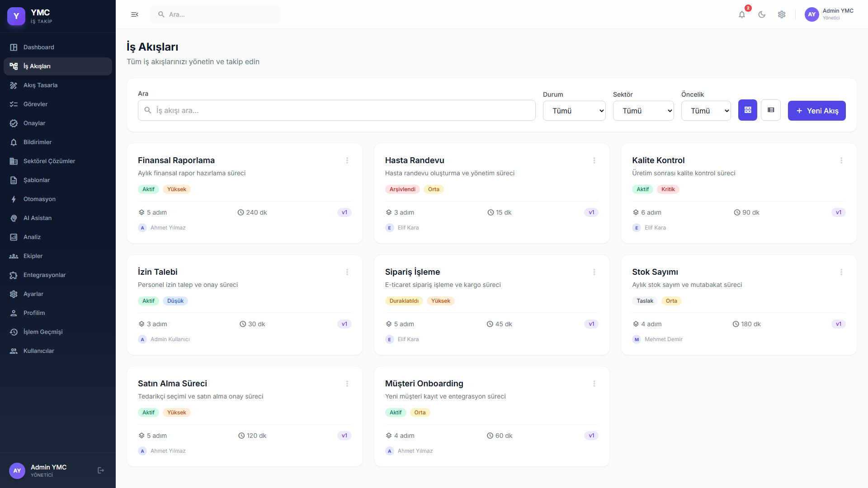Click the Sektörel Çözümler sidebar icon
Image resolution: width=868 pixels, height=488 pixels.
click(14, 161)
